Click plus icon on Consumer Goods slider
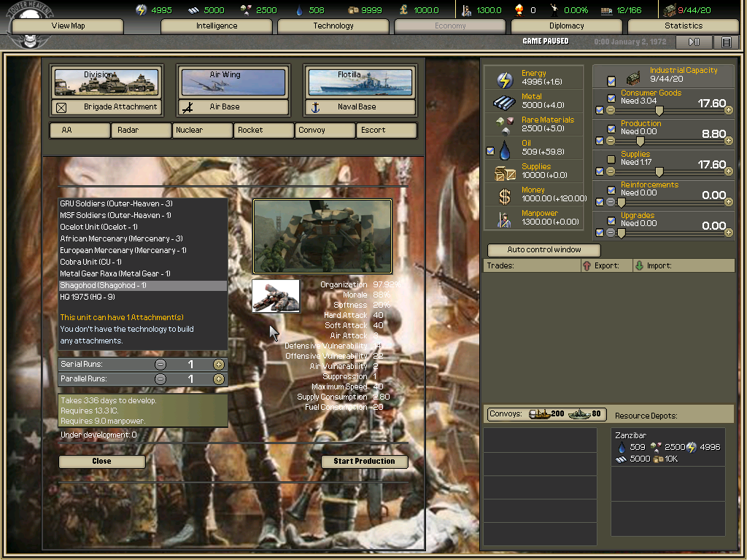Screen dimensions: 747x560 (x=729, y=111)
